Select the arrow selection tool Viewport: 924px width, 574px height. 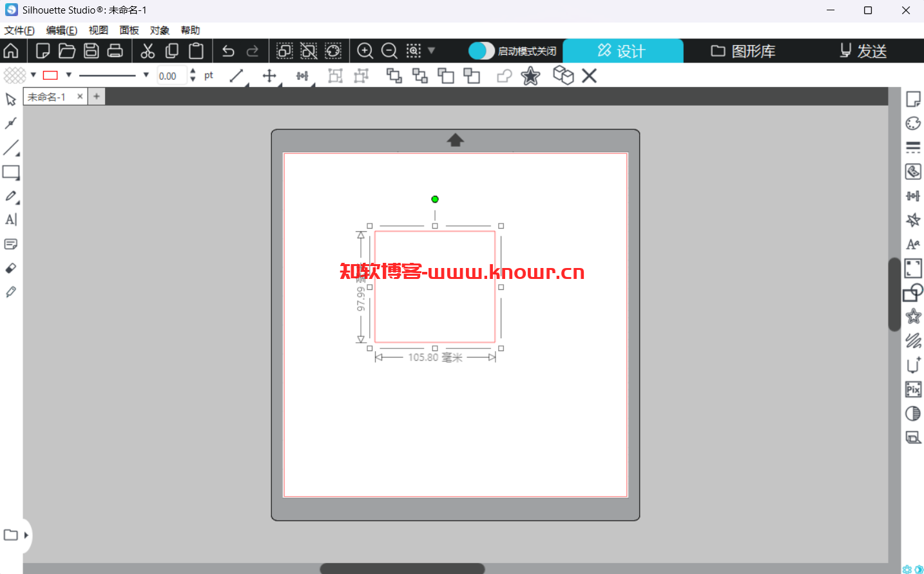point(11,99)
